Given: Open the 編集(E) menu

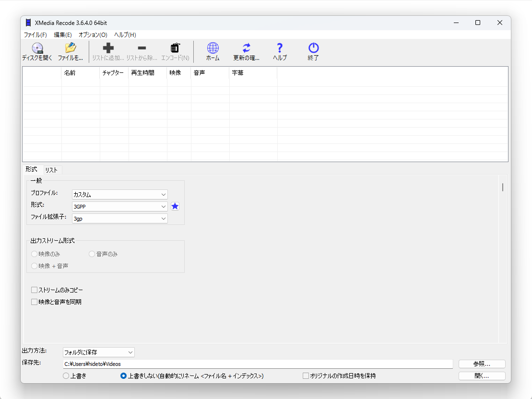Looking at the screenshot, I should click(x=63, y=35).
